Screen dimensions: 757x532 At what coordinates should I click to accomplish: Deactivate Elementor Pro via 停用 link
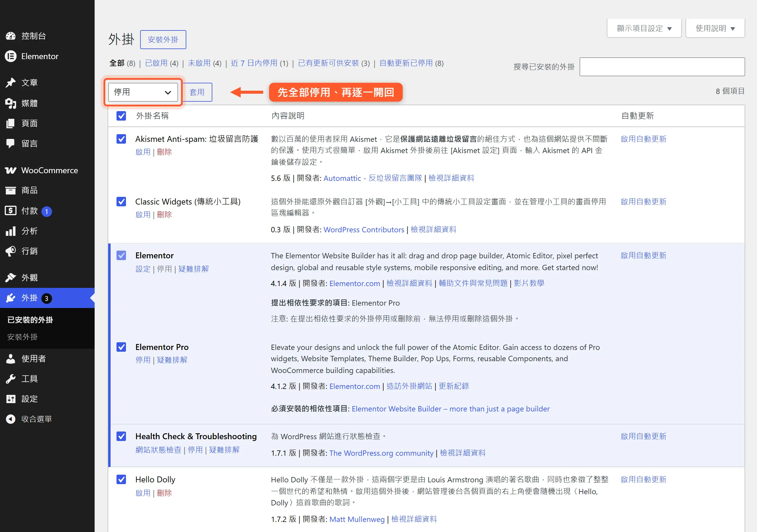click(143, 360)
